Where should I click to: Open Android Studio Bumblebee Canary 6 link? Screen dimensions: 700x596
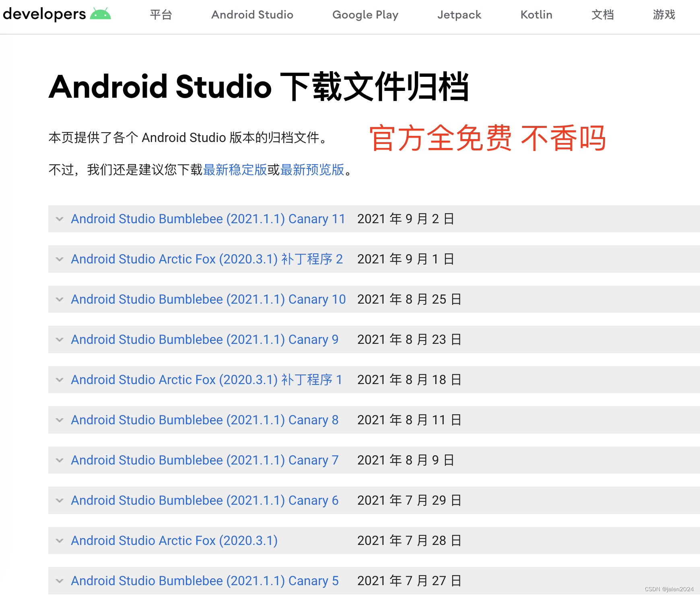205,500
